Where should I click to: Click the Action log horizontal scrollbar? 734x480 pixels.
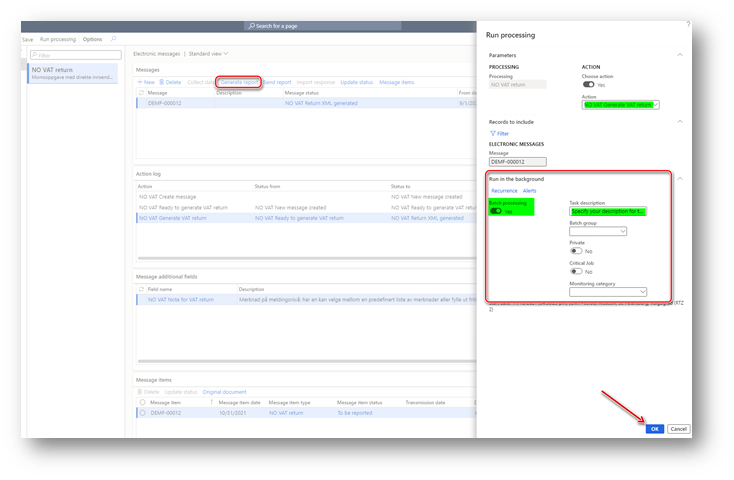coord(307,258)
